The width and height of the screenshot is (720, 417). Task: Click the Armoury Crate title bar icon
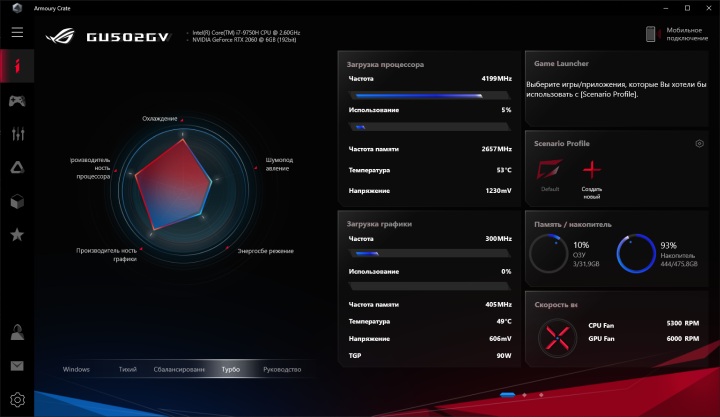[17, 8]
